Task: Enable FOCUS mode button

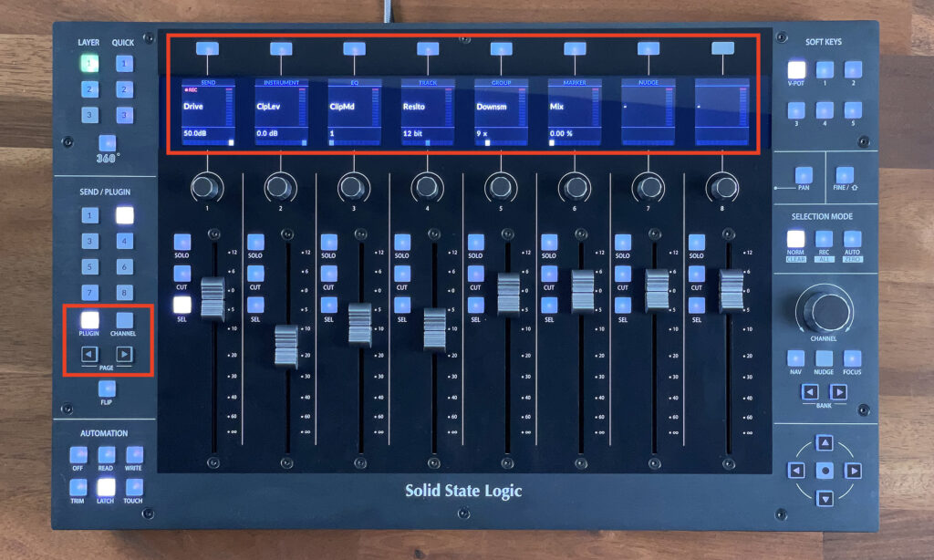Action: coord(853,358)
